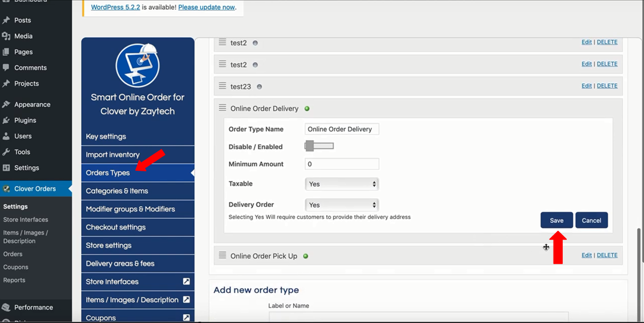This screenshot has width=644, height=323.
Task: Grab the reorder handle of first test2 row
Action: click(x=222, y=42)
